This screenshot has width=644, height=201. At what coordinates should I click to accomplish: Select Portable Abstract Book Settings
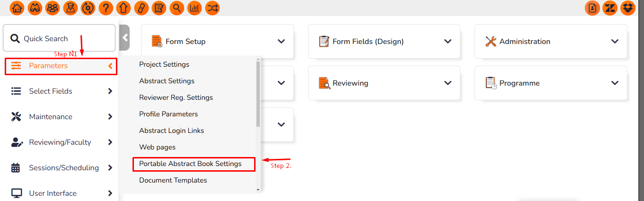click(x=190, y=164)
